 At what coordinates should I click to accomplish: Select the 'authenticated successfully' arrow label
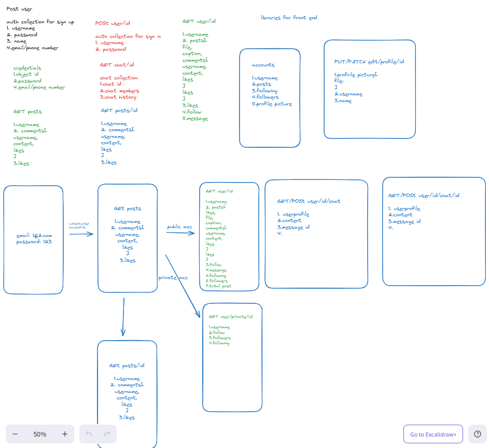[79, 226]
